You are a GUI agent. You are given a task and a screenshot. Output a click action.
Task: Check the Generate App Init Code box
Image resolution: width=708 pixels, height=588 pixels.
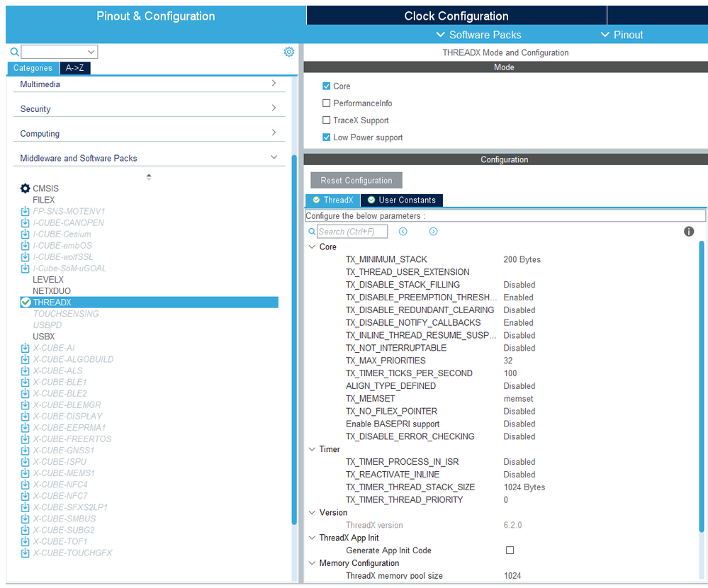pyautogui.click(x=510, y=550)
